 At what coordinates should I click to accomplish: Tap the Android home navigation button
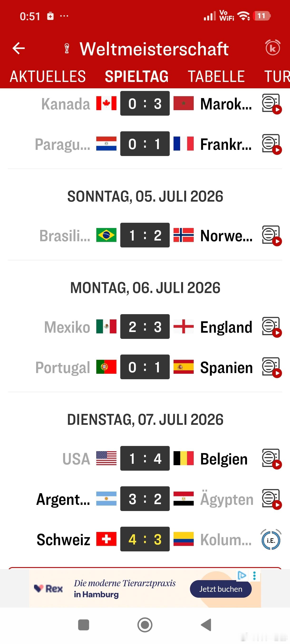tap(145, 625)
